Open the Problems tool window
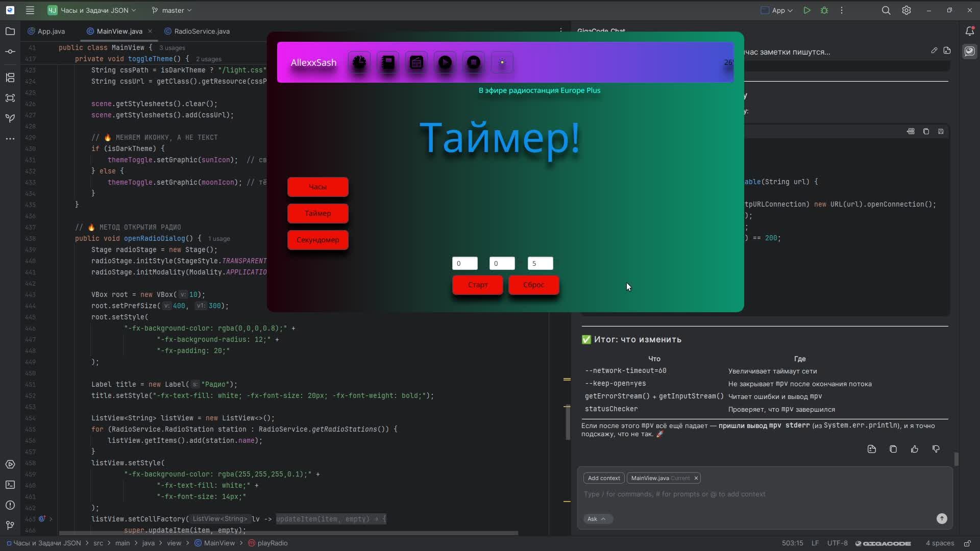 point(10,505)
